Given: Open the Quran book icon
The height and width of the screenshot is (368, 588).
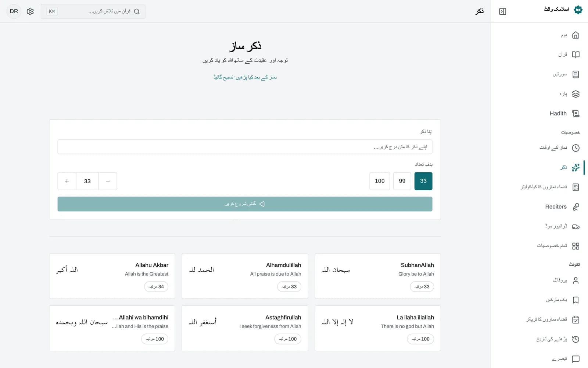Looking at the screenshot, I should pyautogui.click(x=576, y=54).
